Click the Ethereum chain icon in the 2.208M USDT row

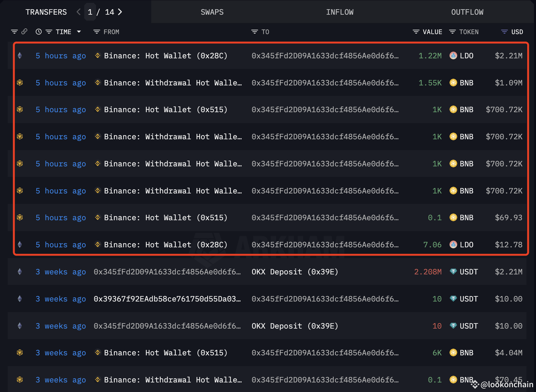click(20, 272)
